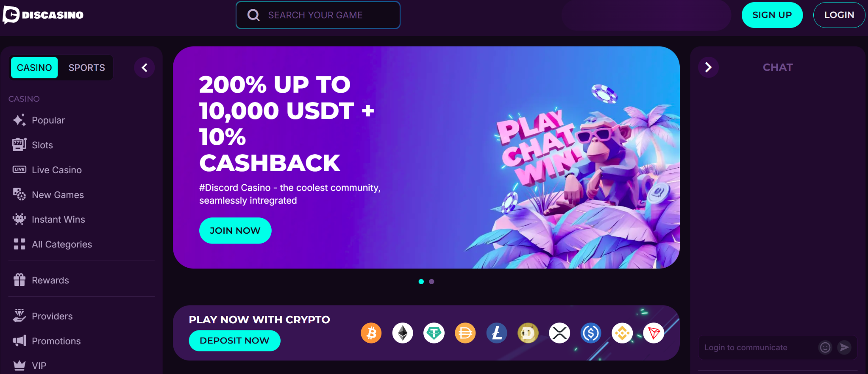This screenshot has height=374, width=868.
Task: Select the first banner slide dot
Action: 421,282
